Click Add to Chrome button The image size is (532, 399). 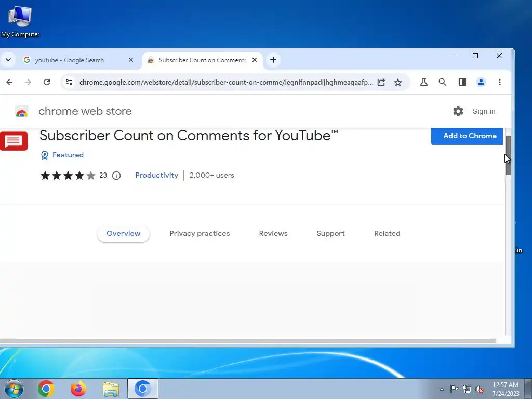467,136
